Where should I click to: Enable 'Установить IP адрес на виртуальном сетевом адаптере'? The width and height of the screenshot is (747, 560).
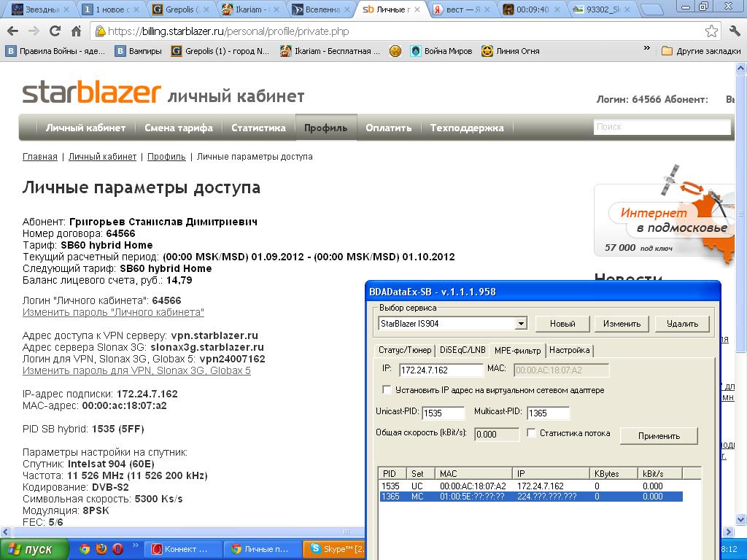click(387, 390)
